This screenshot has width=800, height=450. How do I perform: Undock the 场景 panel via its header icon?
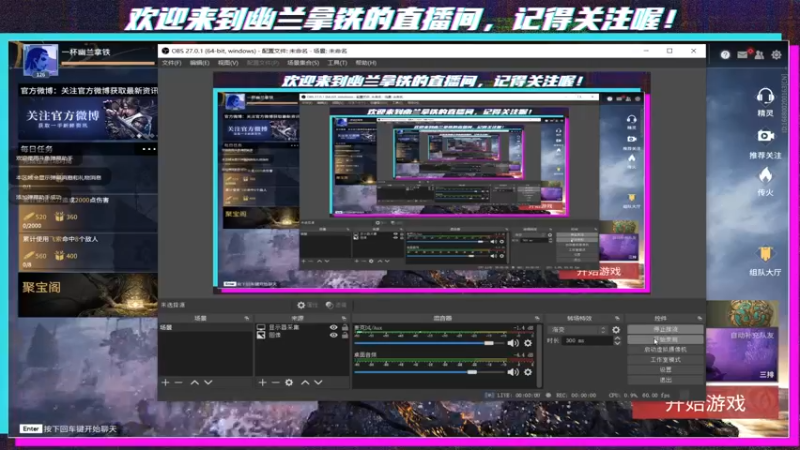pyautogui.click(x=247, y=318)
